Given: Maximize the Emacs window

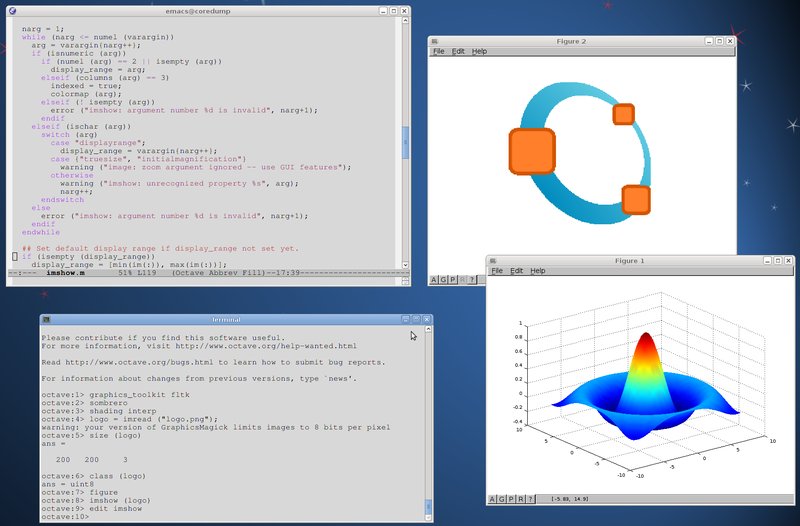Looking at the screenshot, I should (x=394, y=11).
